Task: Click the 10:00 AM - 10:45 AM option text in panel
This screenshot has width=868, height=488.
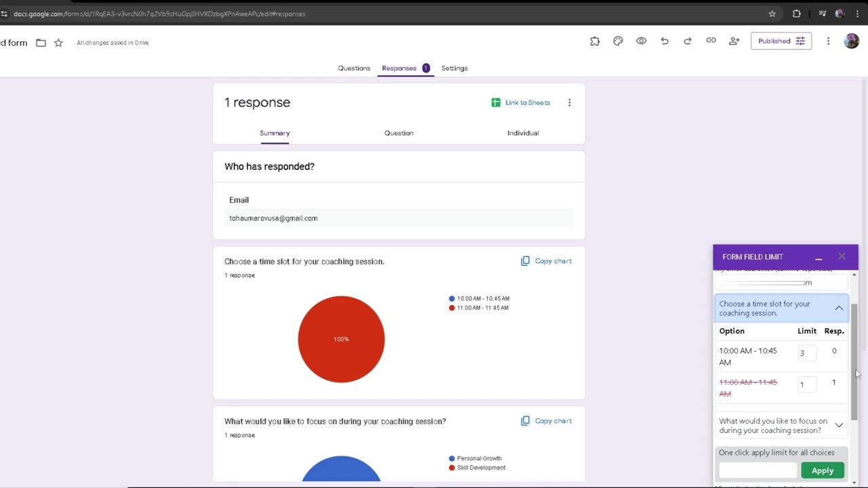Action: [x=748, y=357]
